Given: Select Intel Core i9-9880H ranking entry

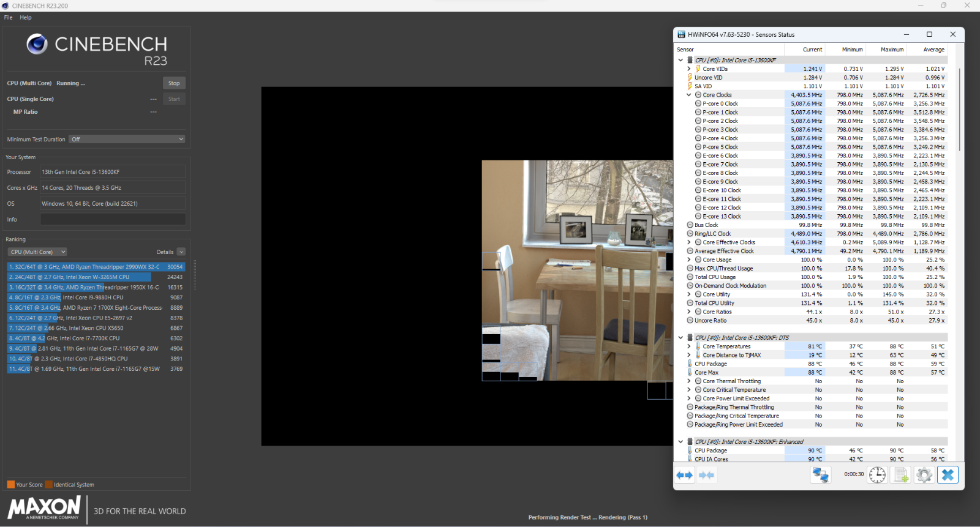Looking at the screenshot, I should point(96,297).
